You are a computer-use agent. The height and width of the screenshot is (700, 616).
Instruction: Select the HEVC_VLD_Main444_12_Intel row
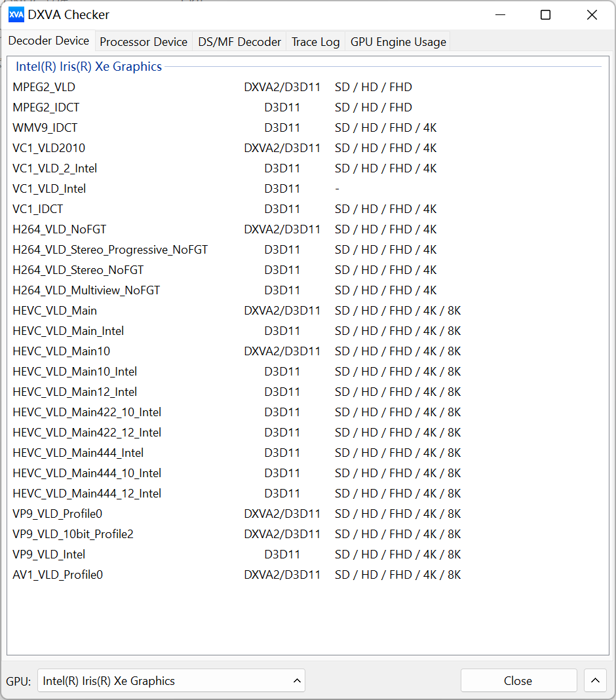click(x=87, y=494)
